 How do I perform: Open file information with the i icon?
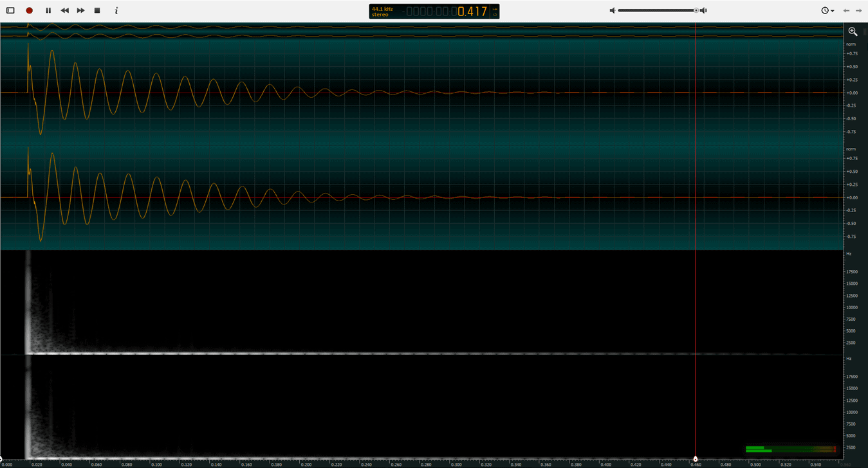[116, 10]
